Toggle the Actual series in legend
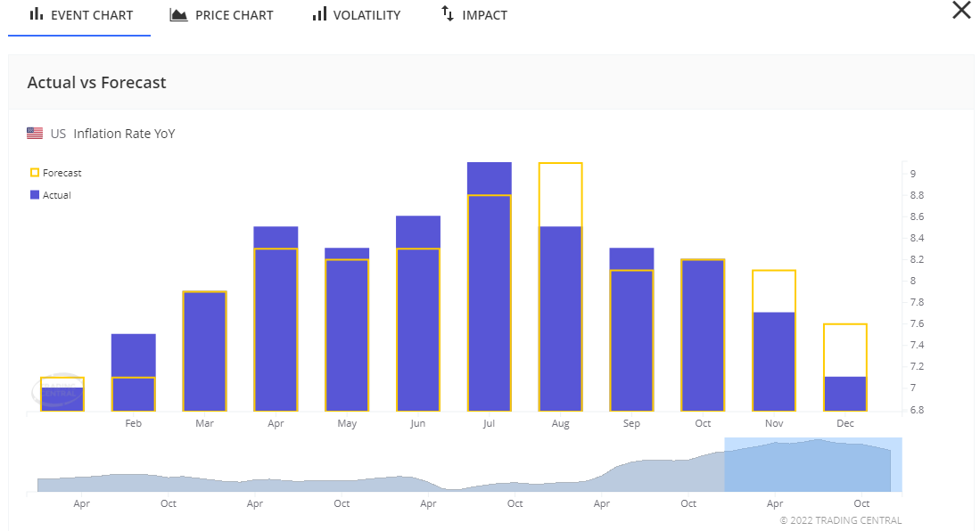The width and height of the screenshot is (980, 531). click(51, 195)
